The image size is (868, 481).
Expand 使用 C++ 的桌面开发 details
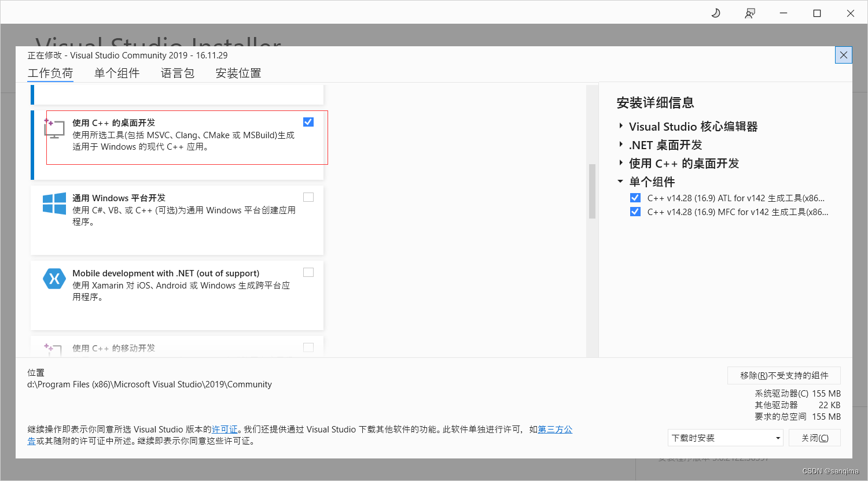pyautogui.click(x=621, y=163)
